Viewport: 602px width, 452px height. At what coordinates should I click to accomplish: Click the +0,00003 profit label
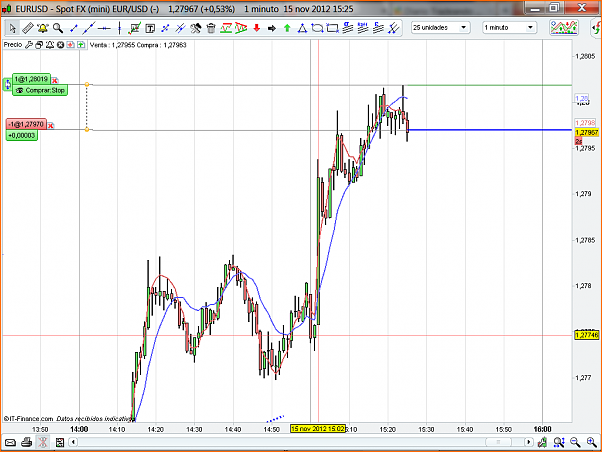22,136
